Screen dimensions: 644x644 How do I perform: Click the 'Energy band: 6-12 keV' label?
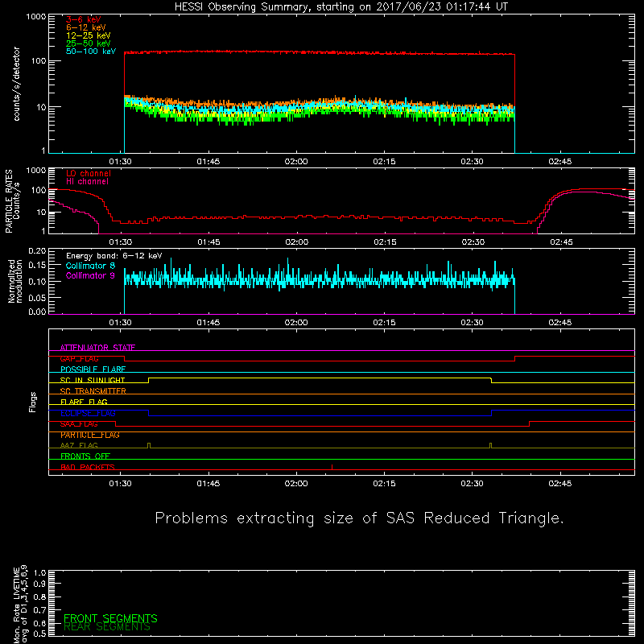pyautogui.click(x=114, y=256)
